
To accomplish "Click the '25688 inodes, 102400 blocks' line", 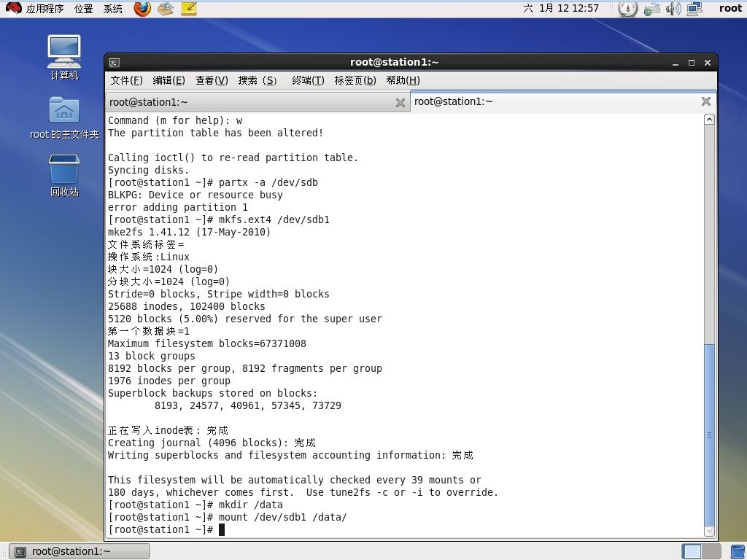I will click(186, 307).
